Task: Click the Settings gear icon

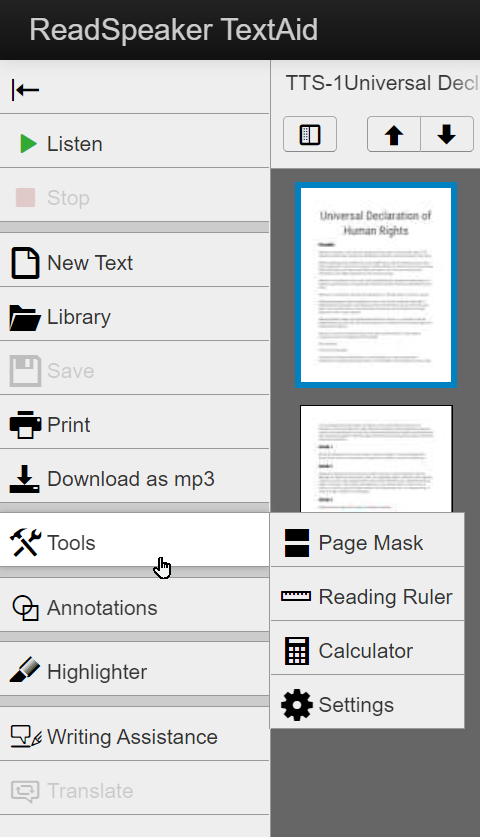Action: (x=297, y=705)
